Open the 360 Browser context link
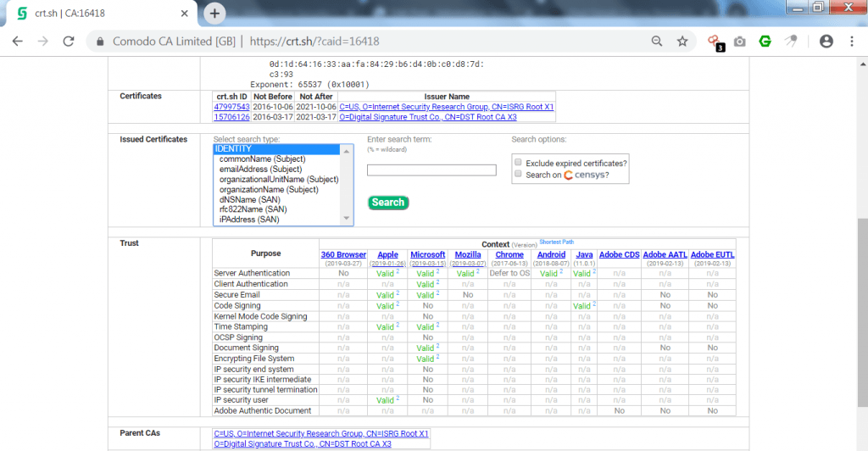Screen dimensions: 868x451 tap(343, 254)
